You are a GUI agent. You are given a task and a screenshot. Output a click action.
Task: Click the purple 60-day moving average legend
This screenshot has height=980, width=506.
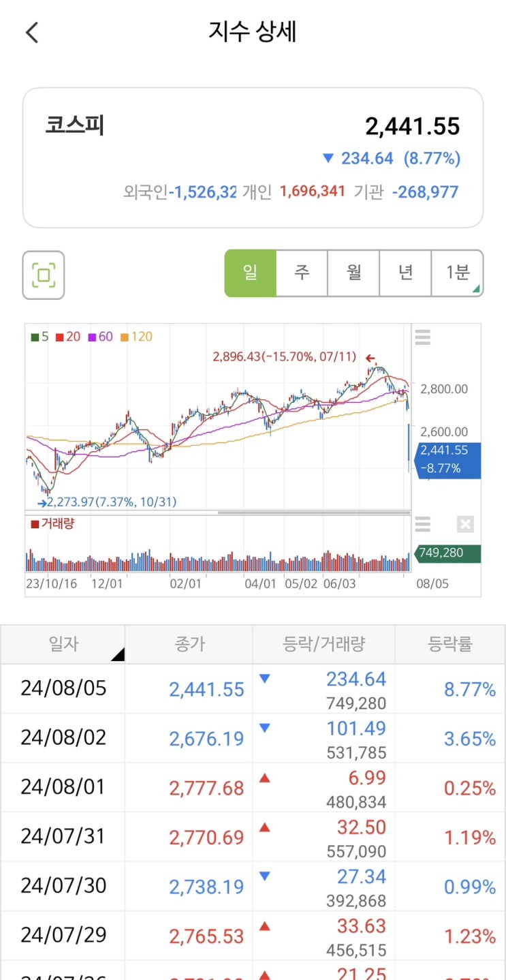100,337
